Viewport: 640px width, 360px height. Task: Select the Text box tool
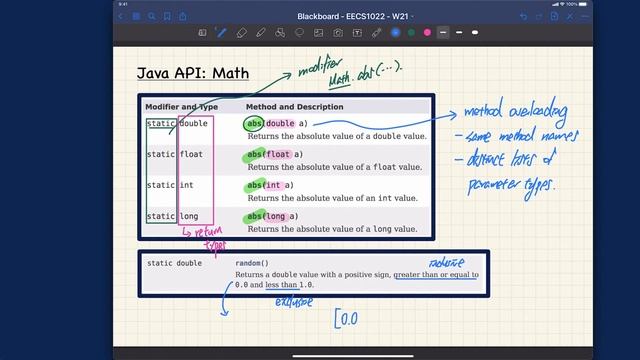point(357,33)
